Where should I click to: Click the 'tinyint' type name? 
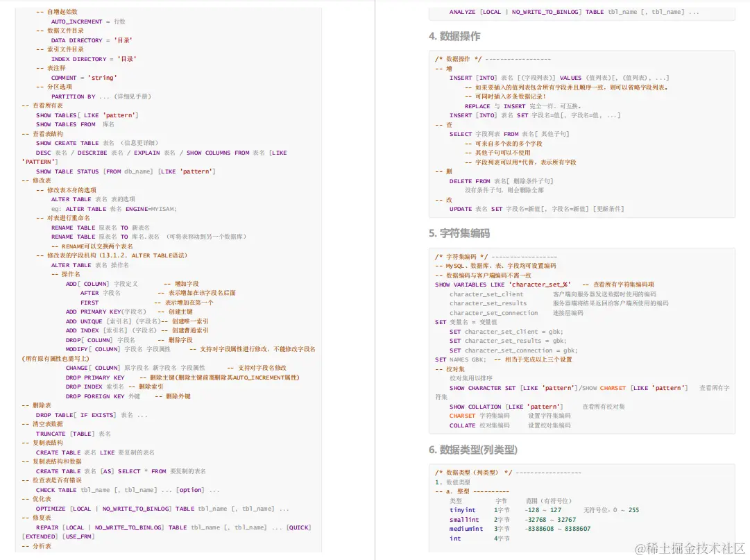point(463,510)
